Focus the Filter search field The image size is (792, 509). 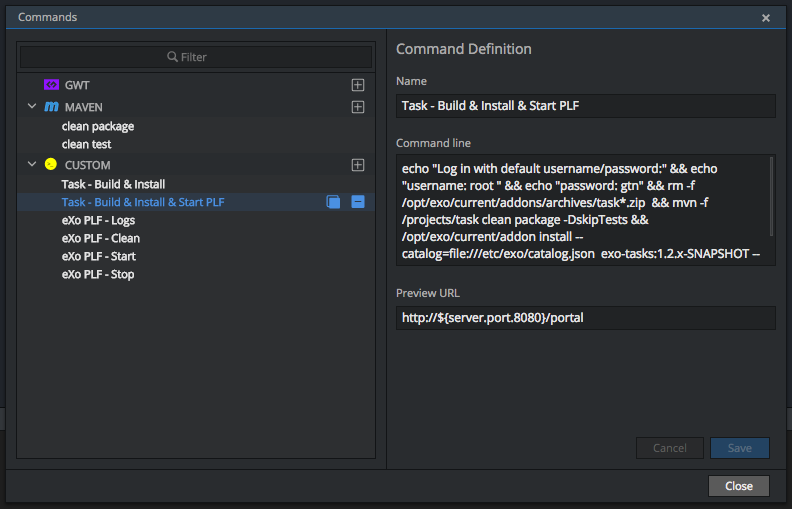pos(196,57)
